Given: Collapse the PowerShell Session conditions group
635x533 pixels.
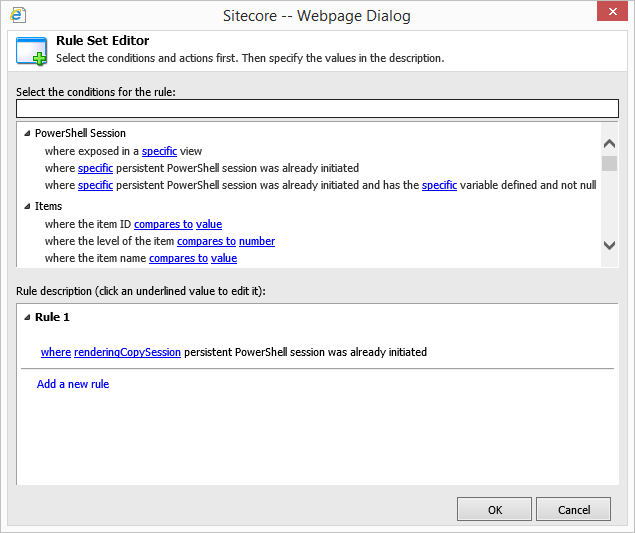Looking at the screenshot, I should [x=27, y=134].
